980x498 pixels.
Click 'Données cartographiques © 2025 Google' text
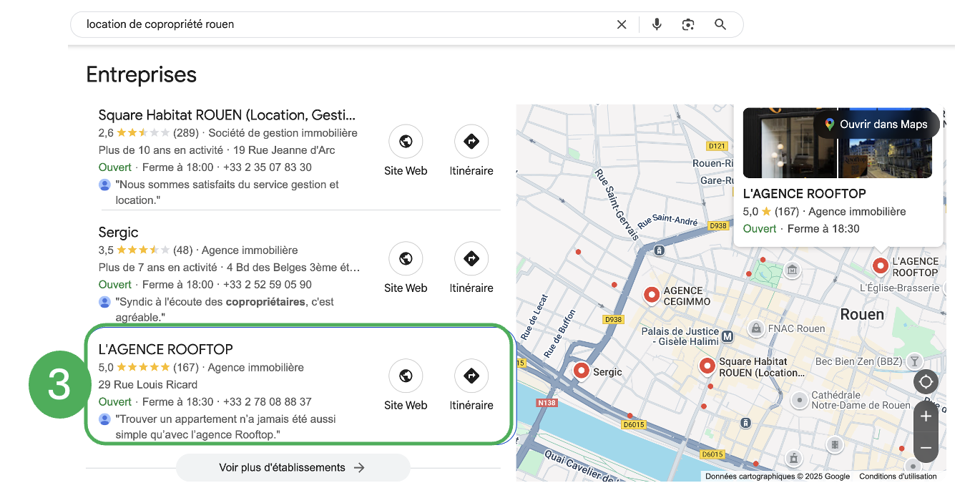click(x=778, y=476)
